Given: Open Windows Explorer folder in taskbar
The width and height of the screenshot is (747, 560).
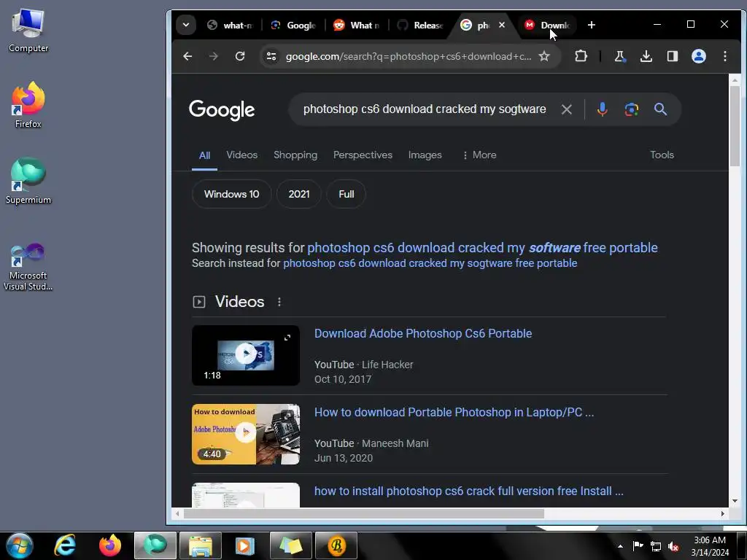Looking at the screenshot, I should tap(201, 545).
